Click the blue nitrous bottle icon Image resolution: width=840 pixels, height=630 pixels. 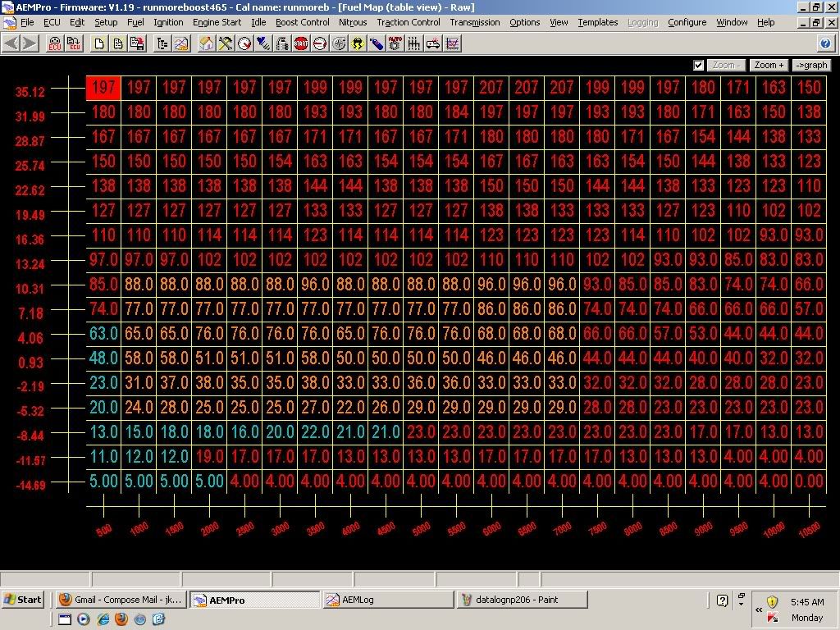tap(377, 43)
